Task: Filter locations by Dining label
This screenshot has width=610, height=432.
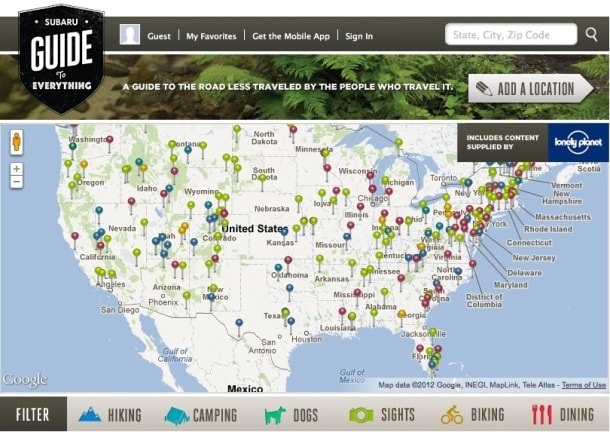Action: 577,415
